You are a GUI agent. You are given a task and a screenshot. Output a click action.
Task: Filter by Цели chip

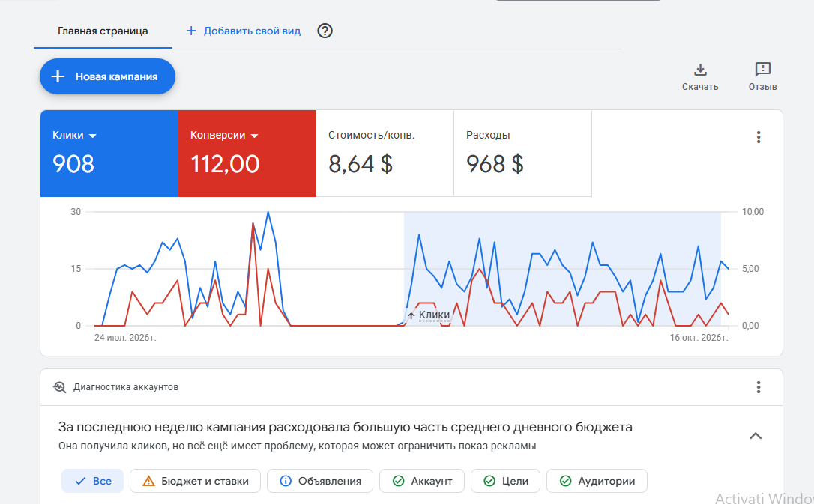click(x=505, y=481)
